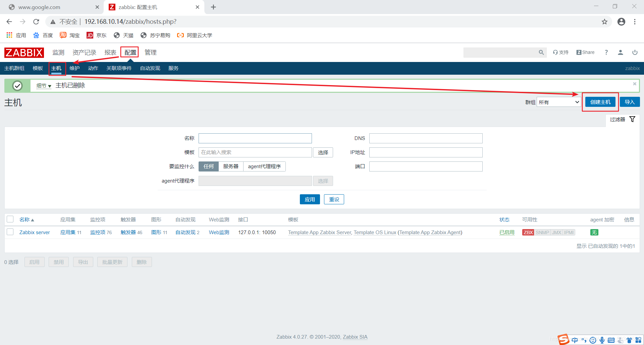Image resolution: width=644 pixels, height=345 pixels.
Task: Select agent代理程序 monitoring option
Action: coord(264,166)
